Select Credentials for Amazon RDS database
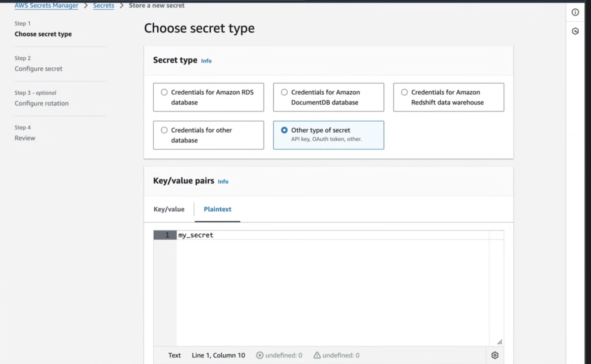The image size is (591, 364). click(x=208, y=97)
